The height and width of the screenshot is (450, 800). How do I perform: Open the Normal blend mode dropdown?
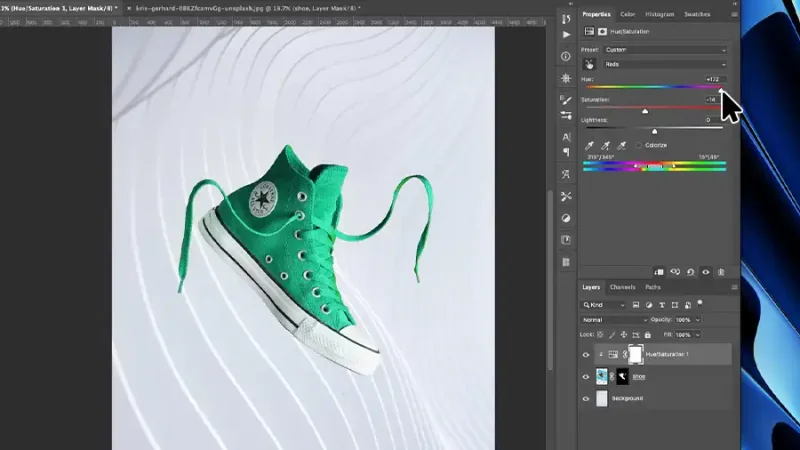(x=614, y=320)
